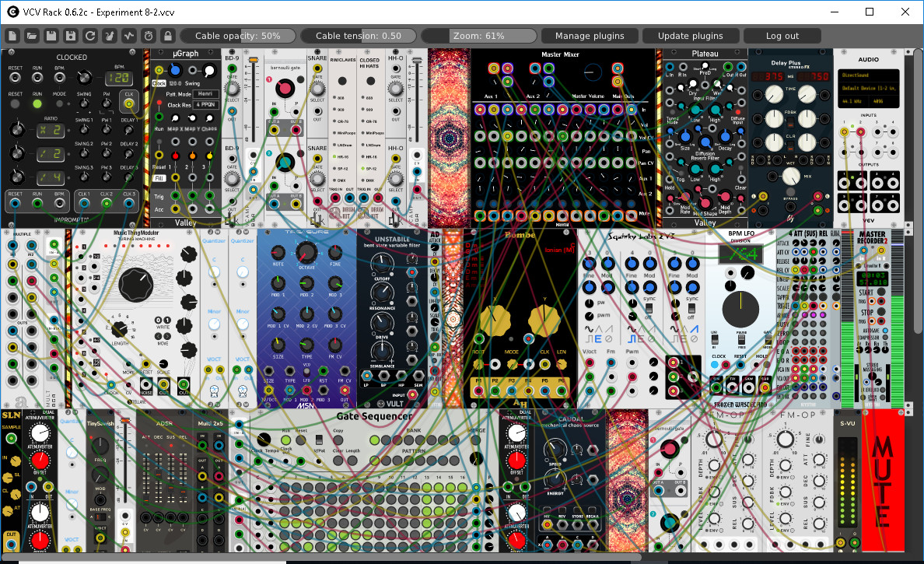Click the New patch icon in toolbar
The image size is (924, 564).
pyautogui.click(x=12, y=36)
